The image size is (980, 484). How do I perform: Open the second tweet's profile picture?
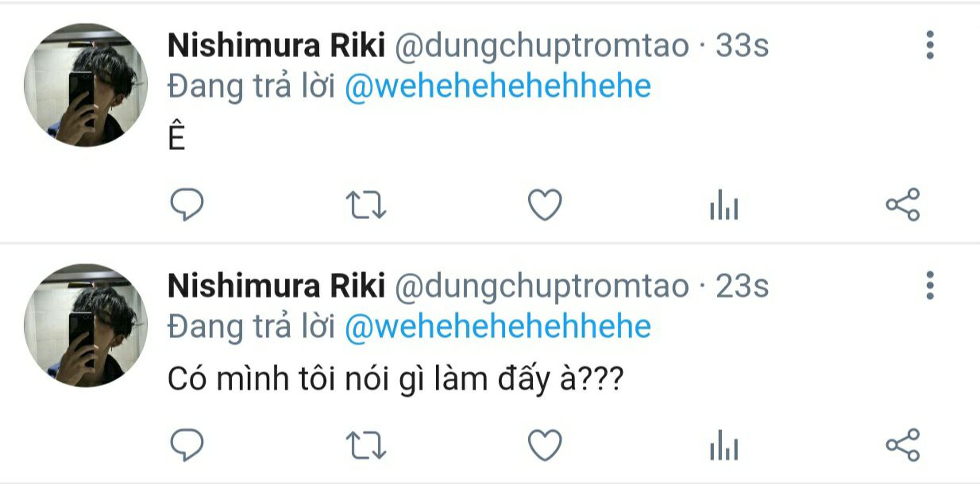click(85, 325)
